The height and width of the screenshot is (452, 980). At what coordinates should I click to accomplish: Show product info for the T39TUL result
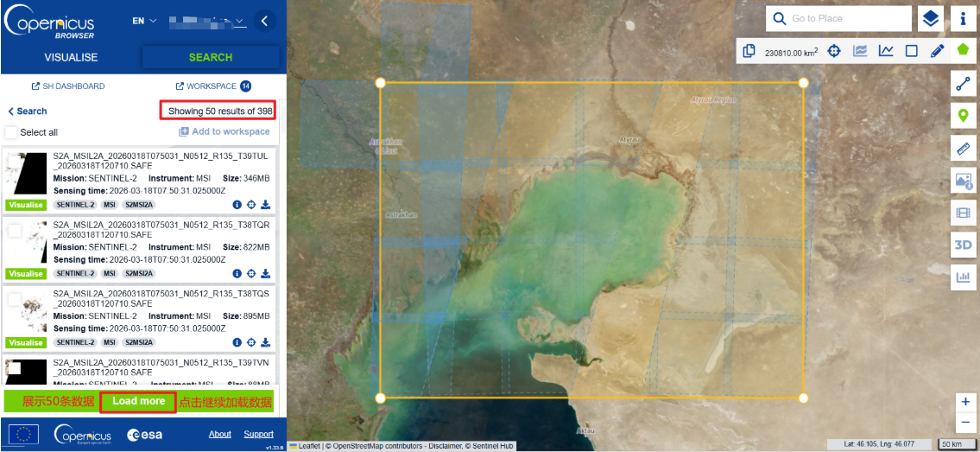coord(237,205)
